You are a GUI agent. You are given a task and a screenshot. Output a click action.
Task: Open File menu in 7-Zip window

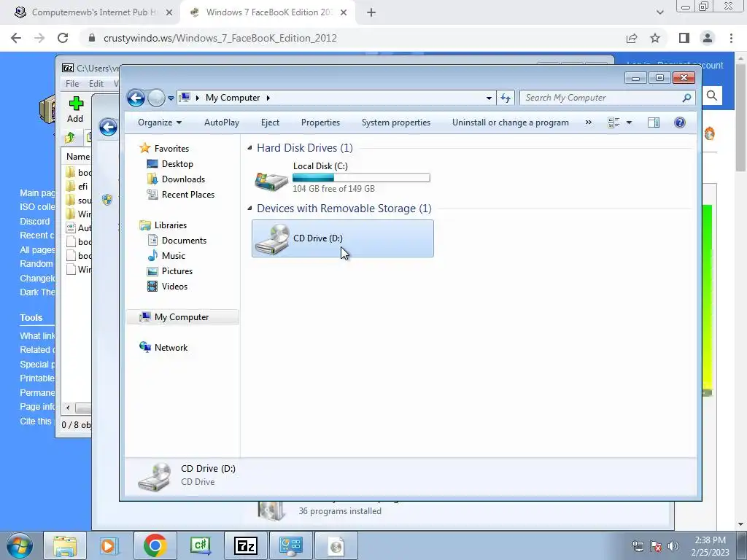click(x=72, y=84)
